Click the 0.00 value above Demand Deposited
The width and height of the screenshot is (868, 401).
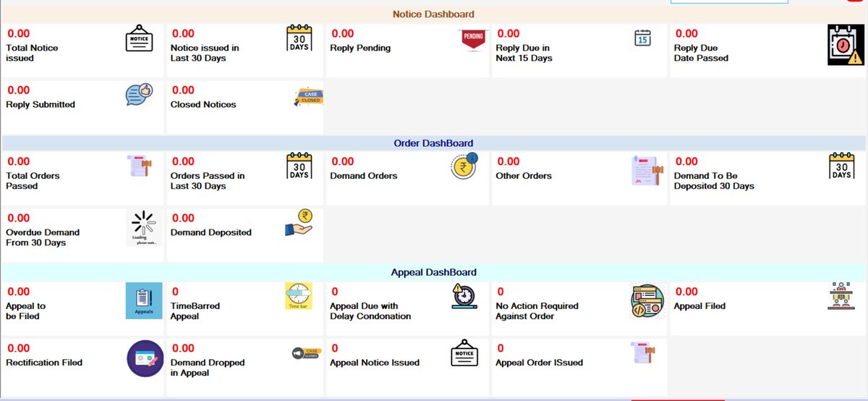click(183, 218)
